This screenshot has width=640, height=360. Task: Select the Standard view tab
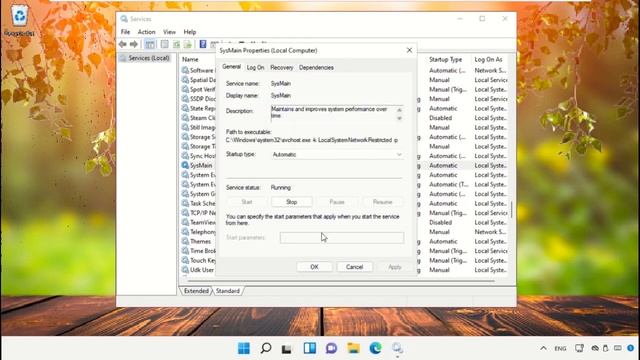228,291
